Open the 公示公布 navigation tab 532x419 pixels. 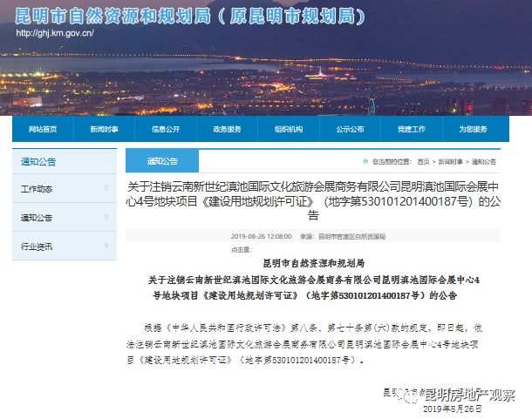[350, 129]
